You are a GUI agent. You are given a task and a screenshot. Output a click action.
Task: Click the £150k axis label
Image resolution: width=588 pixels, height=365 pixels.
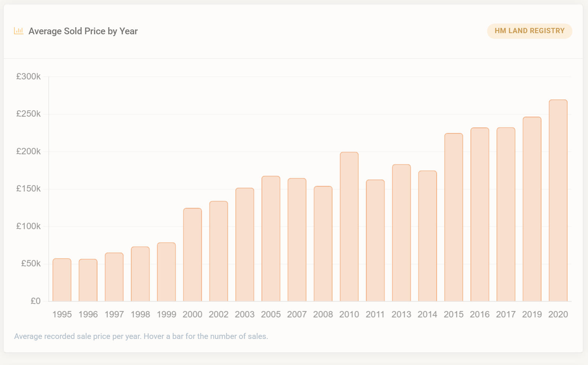click(28, 189)
